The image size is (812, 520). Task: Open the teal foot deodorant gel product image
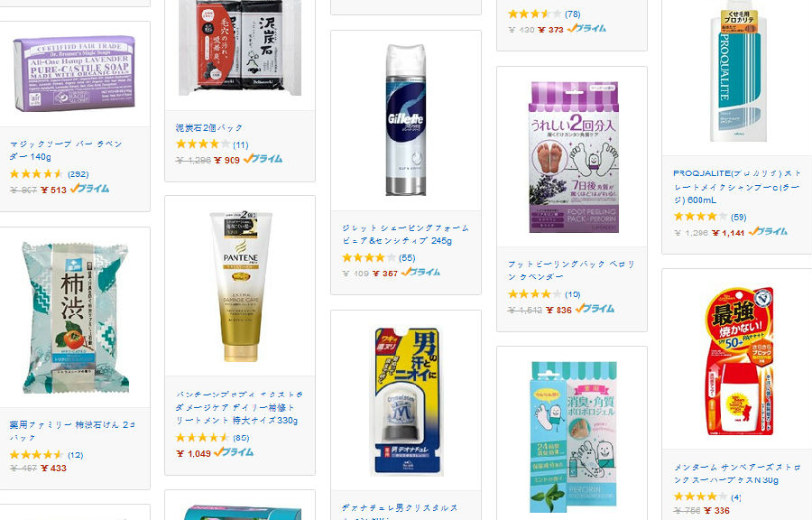pyautogui.click(x=574, y=438)
